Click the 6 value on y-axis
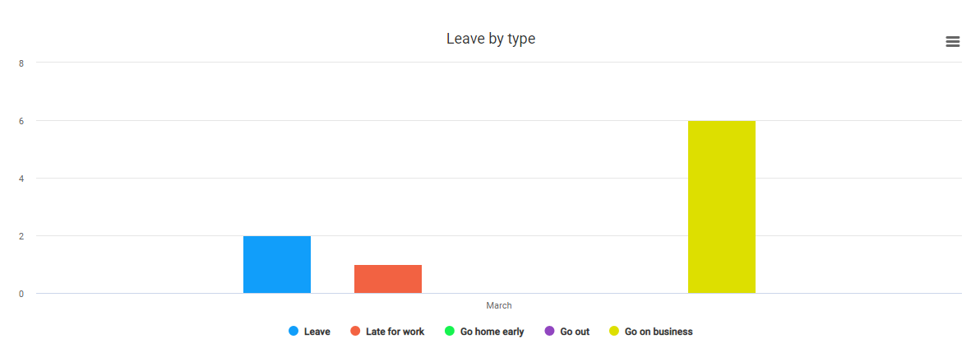980x353 pixels. coord(22,121)
